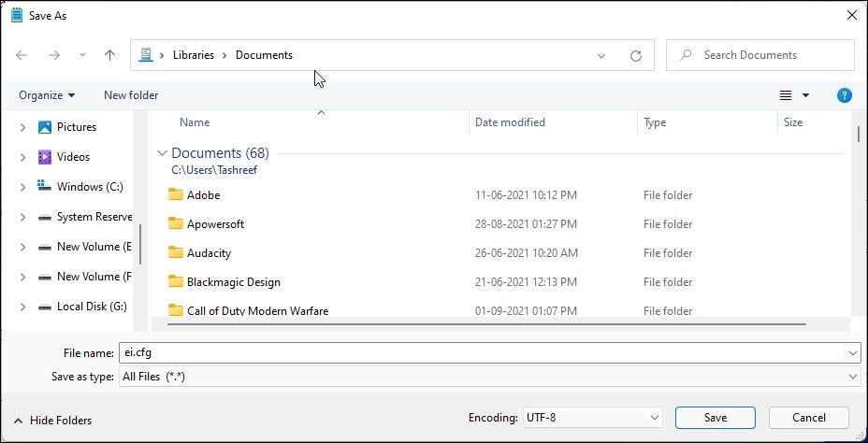Image resolution: width=868 pixels, height=443 pixels.
Task: Click the horizontal scrollbar in file list
Action: 486,324
